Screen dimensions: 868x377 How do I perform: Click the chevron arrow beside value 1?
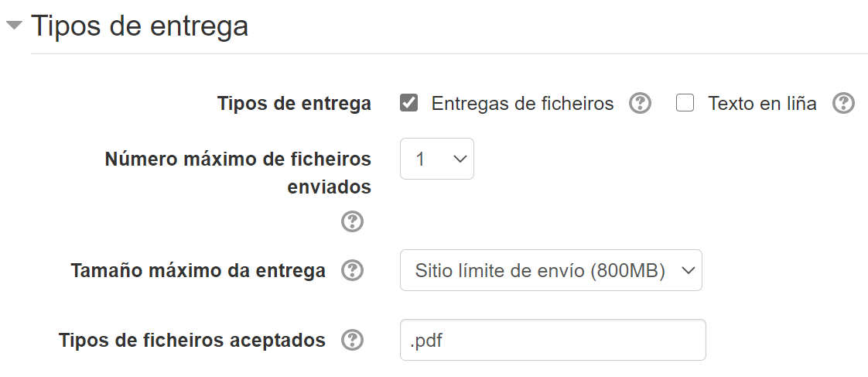tap(460, 159)
